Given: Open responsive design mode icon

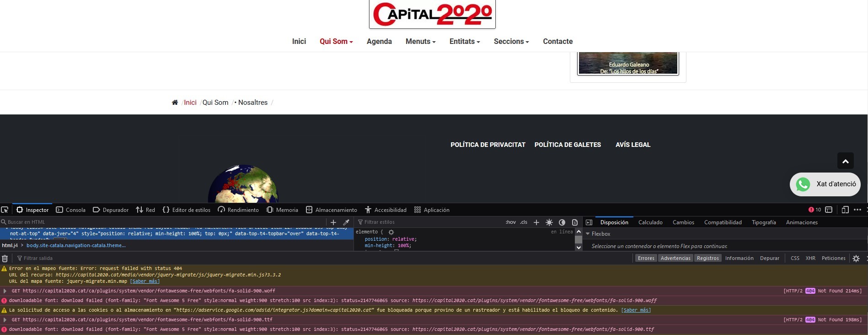Looking at the screenshot, I should tap(845, 210).
